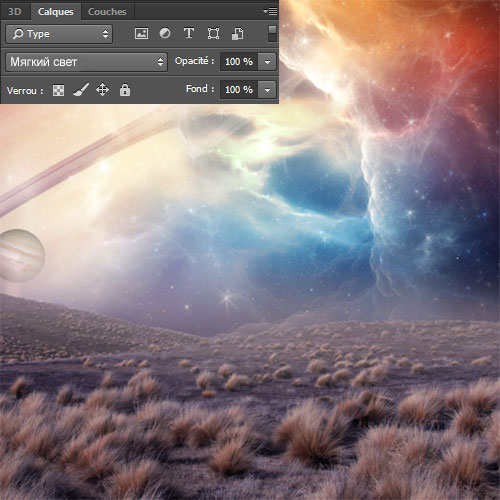Open the Couches tab
Screen dimensions: 500x500
107,12
